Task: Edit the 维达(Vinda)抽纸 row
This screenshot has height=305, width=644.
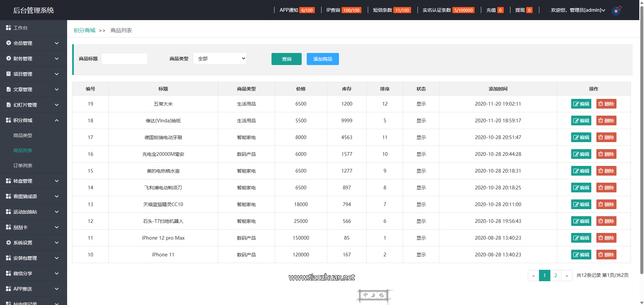Action: click(581, 121)
